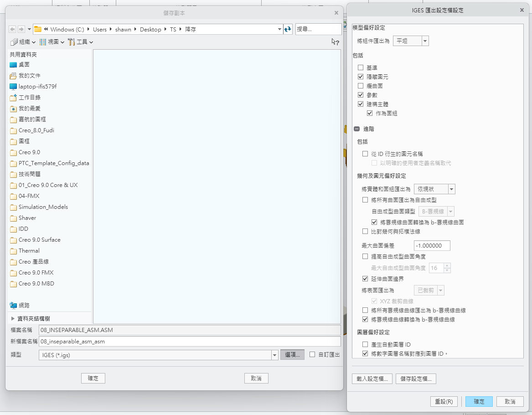Click the context help cursor icon

pyautogui.click(x=335, y=42)
